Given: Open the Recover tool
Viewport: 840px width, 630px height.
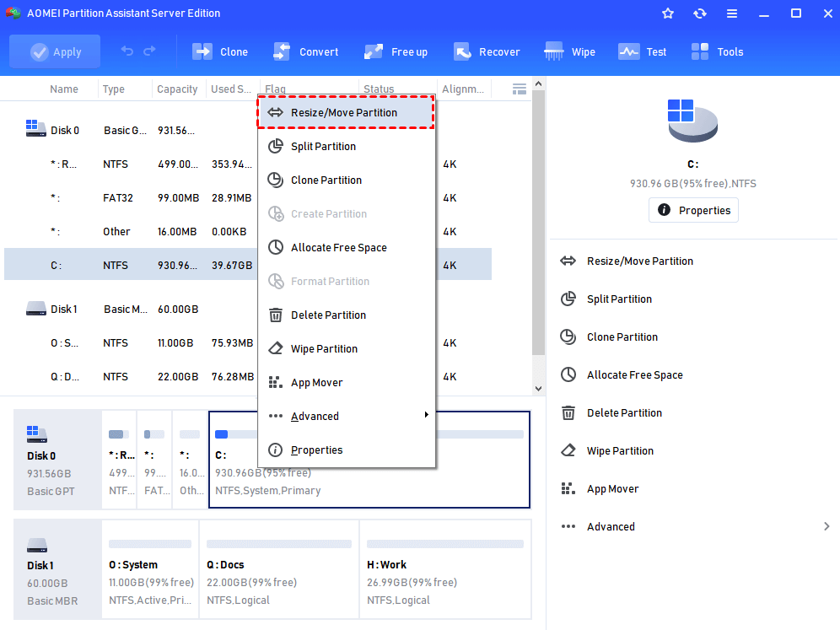Looking at the screenshot, I should click(462, 51).
